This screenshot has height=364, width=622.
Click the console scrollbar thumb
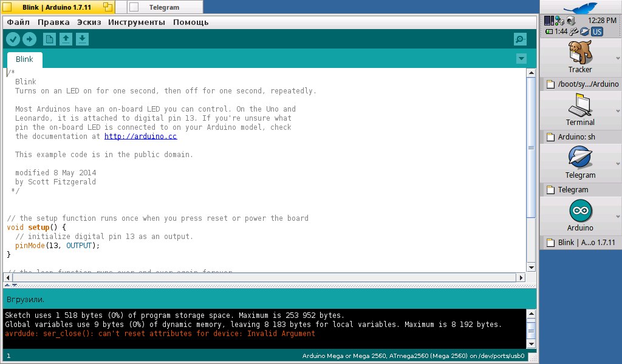coord(531,331)
